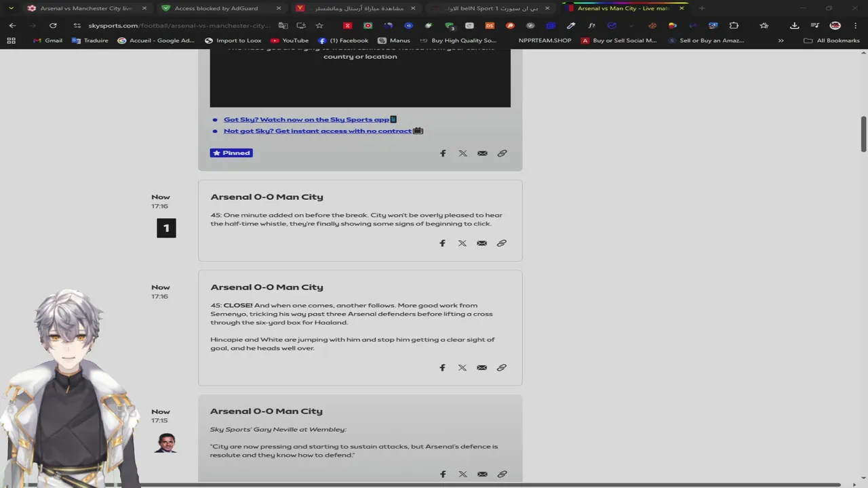868x488 pixels.
Task: Expand the hidden bookmarks chevron
Action: point(781,41)
